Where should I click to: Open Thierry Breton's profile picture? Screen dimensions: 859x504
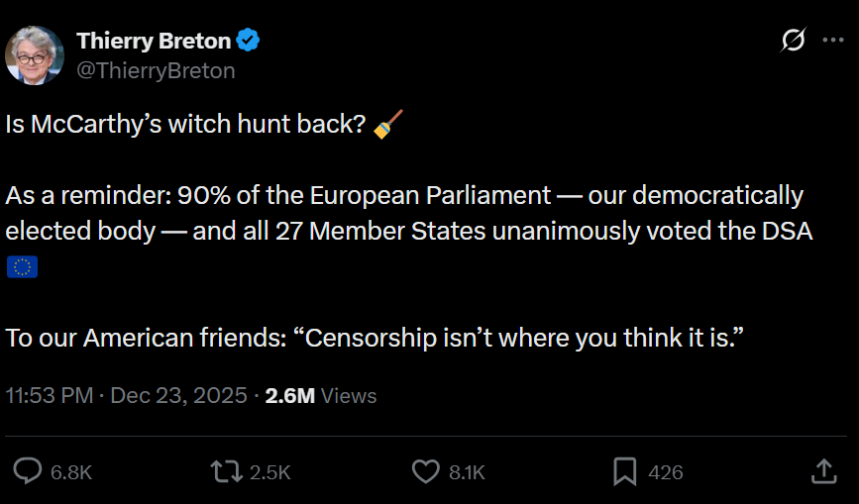pos(35,55)
